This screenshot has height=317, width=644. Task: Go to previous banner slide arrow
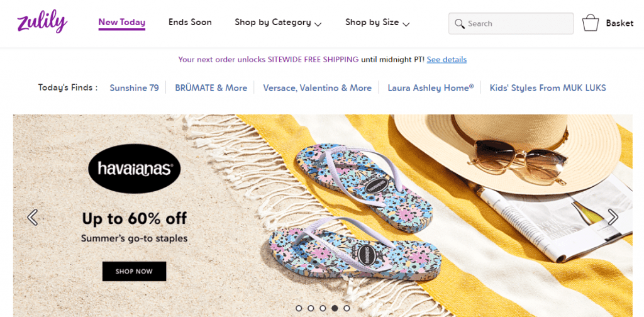click(33, 218)
